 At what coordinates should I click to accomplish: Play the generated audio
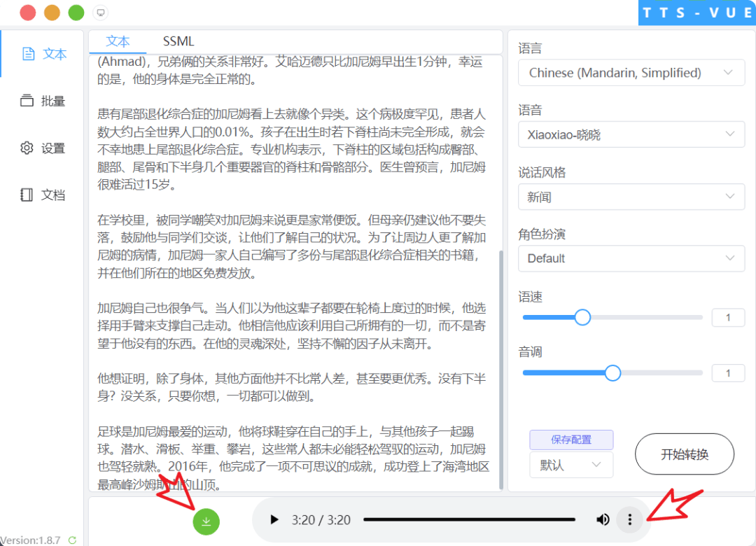274,519
